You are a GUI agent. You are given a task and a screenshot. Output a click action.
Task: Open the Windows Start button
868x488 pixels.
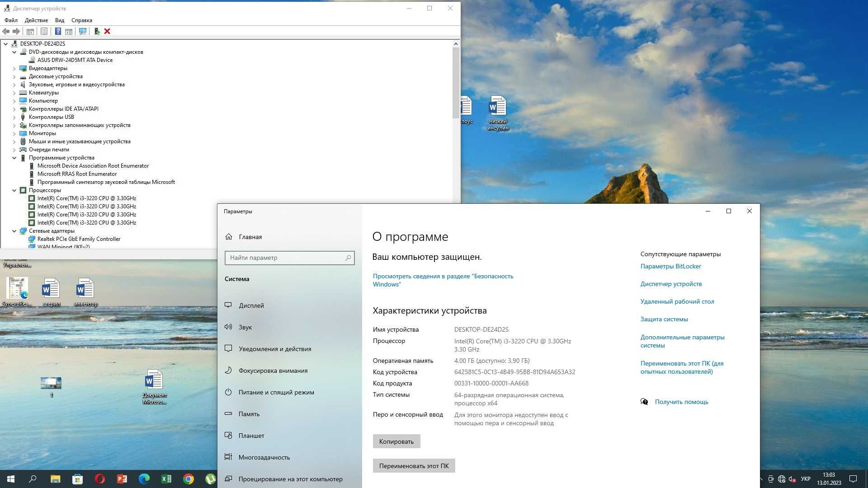pos(11,479)
